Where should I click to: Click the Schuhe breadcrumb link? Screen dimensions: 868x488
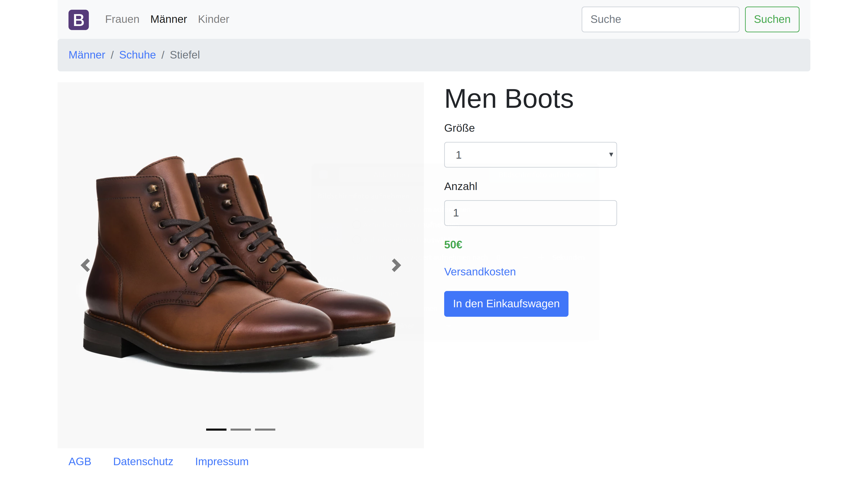click(137, 55)
